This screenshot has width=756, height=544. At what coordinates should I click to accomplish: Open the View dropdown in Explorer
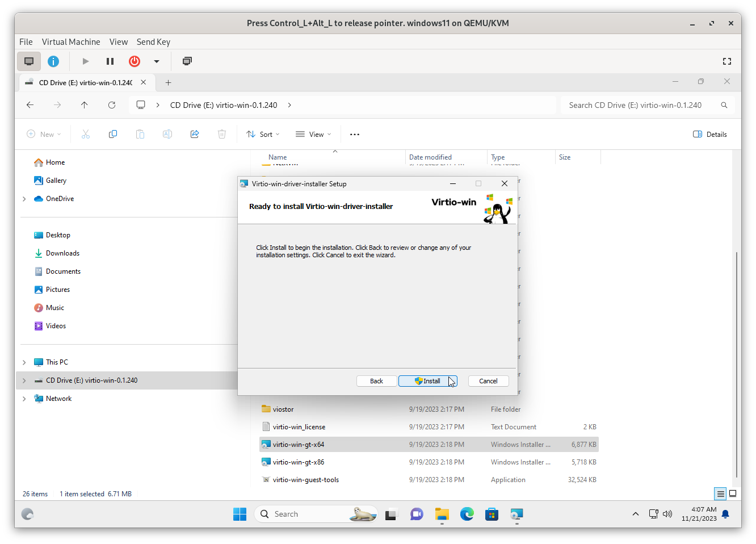(x=313, y=135)
